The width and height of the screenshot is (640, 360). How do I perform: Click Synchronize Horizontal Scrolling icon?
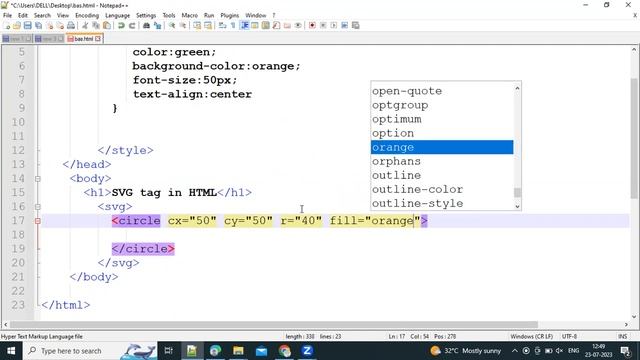208,25
